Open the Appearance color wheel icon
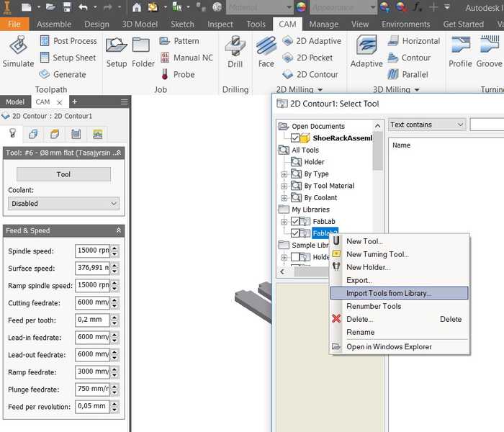Screen dimensions: 504x432 [301, 7]
